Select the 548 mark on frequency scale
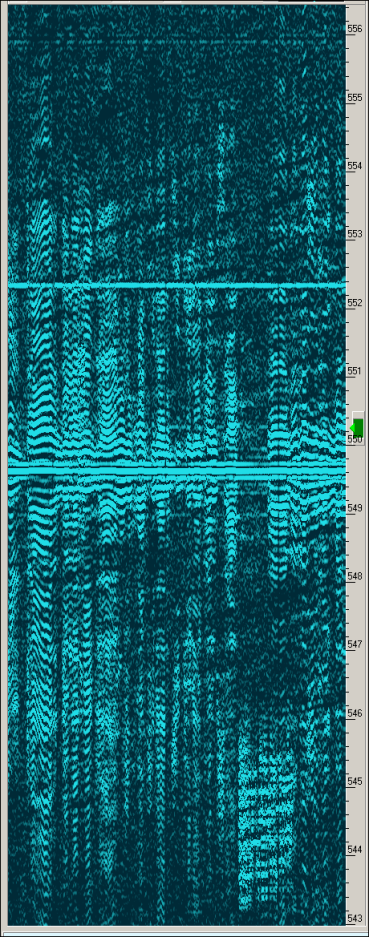The width and height of the screenshot is (369, 937). [355, 576]
